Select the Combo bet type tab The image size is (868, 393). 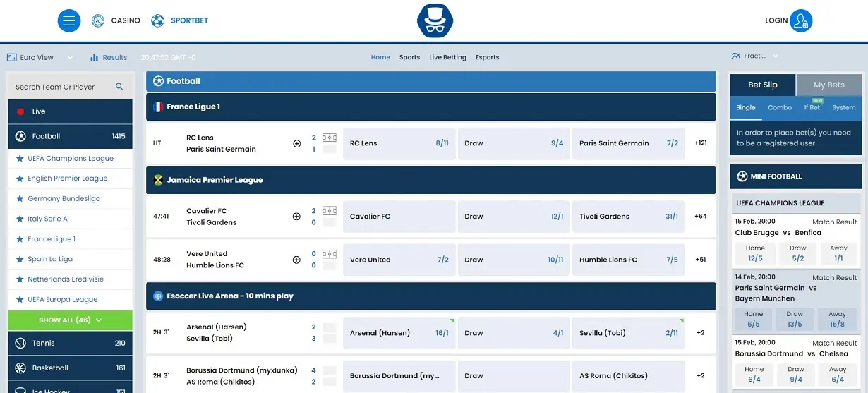(x=780, y=108)
